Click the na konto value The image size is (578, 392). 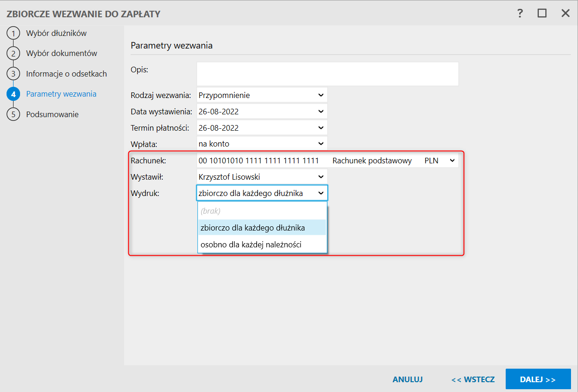214,144
